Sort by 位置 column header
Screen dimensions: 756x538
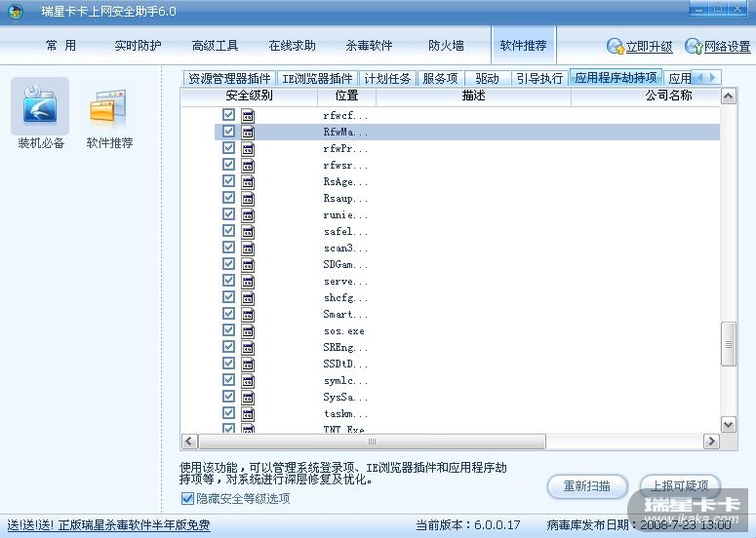click(346, 96)
